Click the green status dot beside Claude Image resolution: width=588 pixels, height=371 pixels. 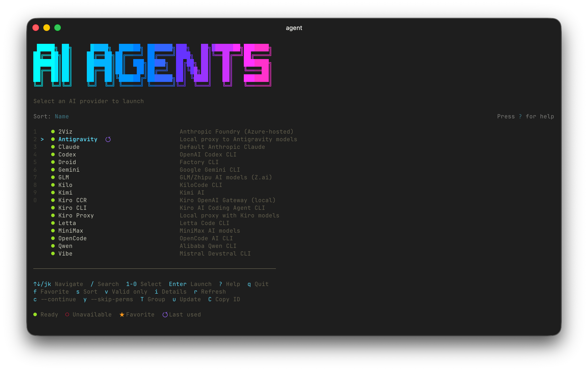(x=53, y=147)
